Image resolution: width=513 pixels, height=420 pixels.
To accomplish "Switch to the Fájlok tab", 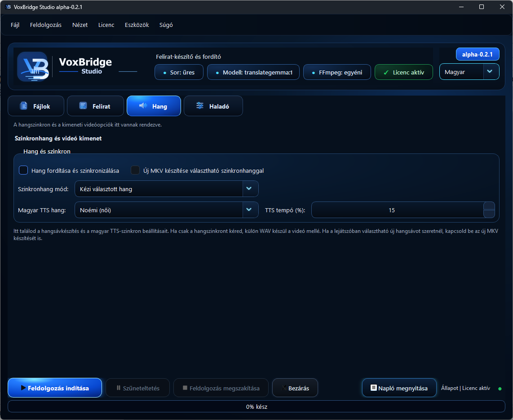I will tap(36, 106).
